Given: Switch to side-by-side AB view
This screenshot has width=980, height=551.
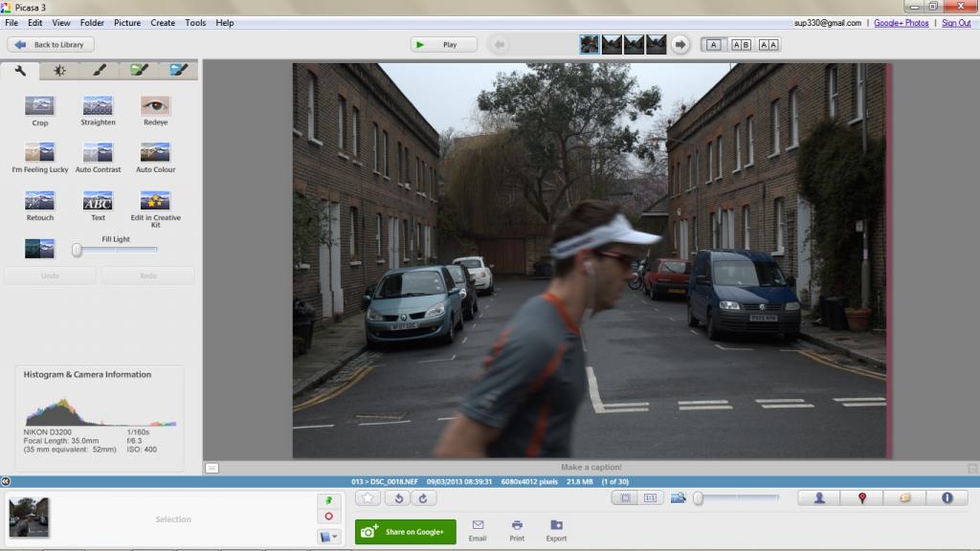Looking at the screenshot, I should (742, 44).
